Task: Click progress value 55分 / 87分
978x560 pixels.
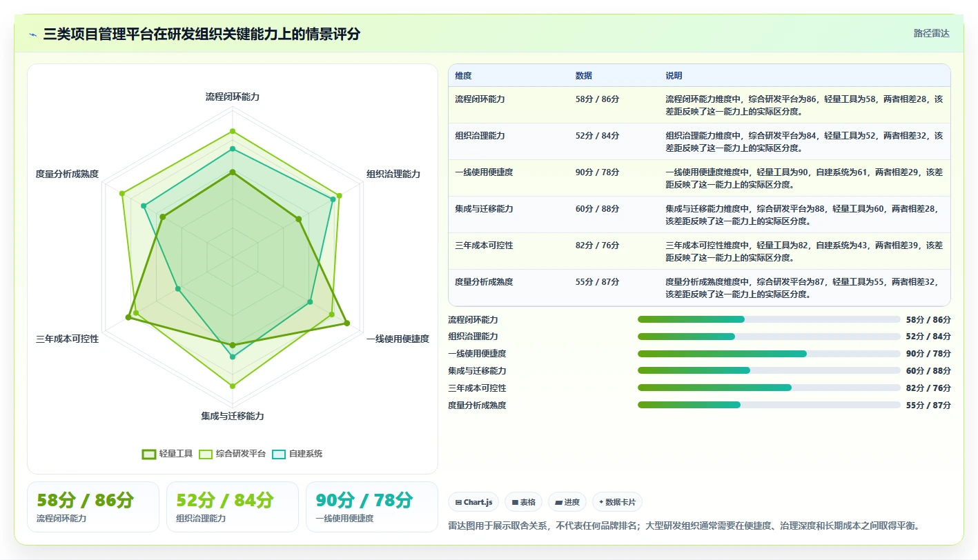Action: point(928,405)
